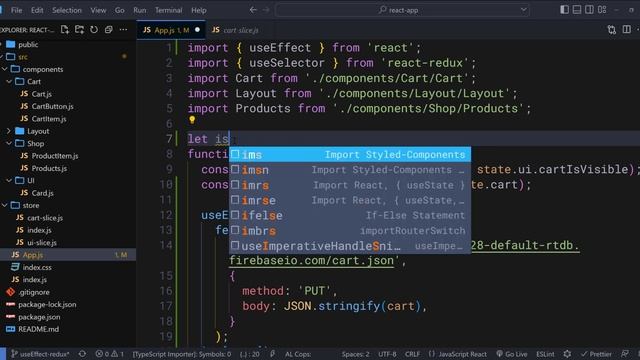Screen dimensions: 640x360
Task: Click the lightbulb code action icon
Action: 192,120
